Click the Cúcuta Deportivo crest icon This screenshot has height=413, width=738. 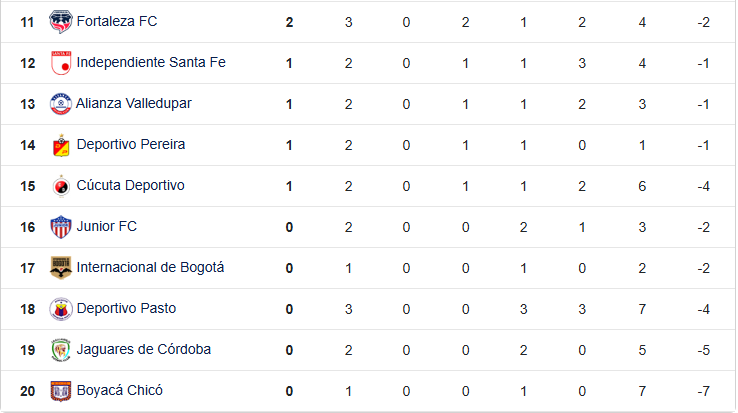(61, 186)
